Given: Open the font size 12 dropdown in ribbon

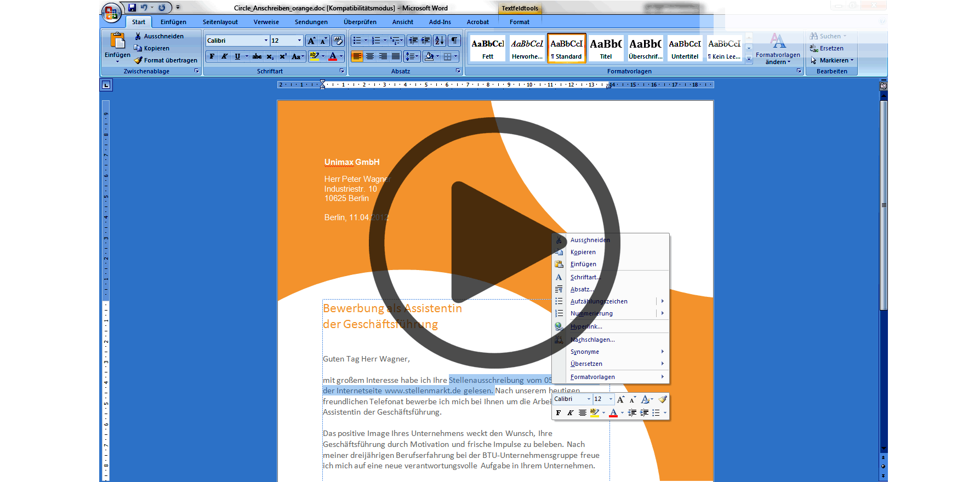Looking at the screenshot, I should [x=299, y=41].
